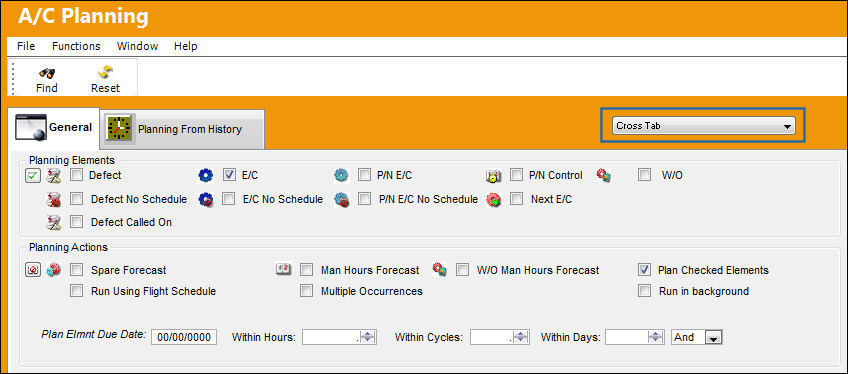Check the E/C No Schedule checkbox

click(x=229, y=199)
